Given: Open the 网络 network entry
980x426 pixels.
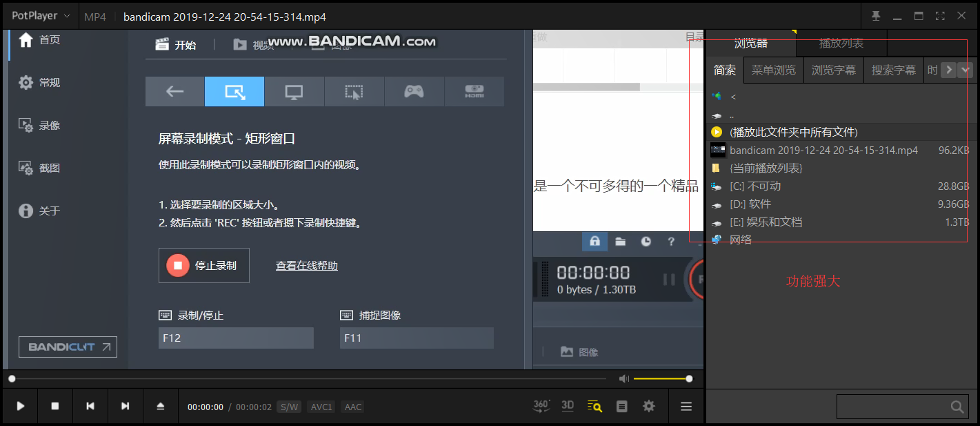Looking at the screenshot, I should [x=841, y=240].
